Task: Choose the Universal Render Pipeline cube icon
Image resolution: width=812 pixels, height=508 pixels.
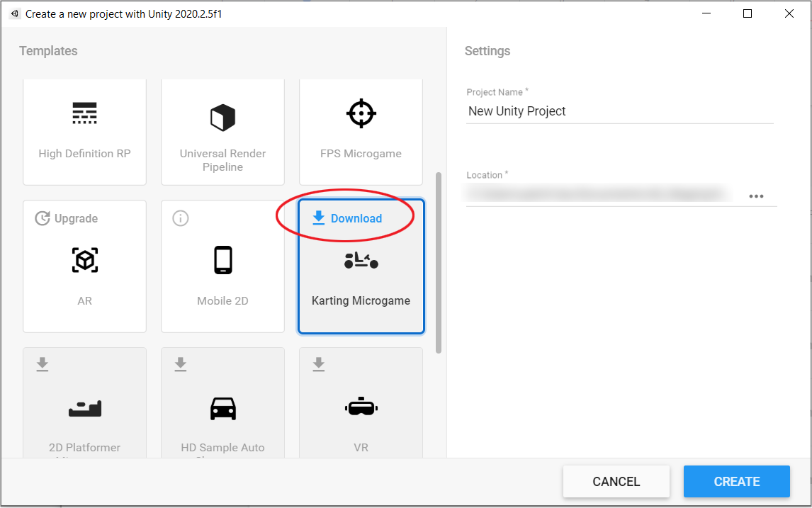Action: 222,118
